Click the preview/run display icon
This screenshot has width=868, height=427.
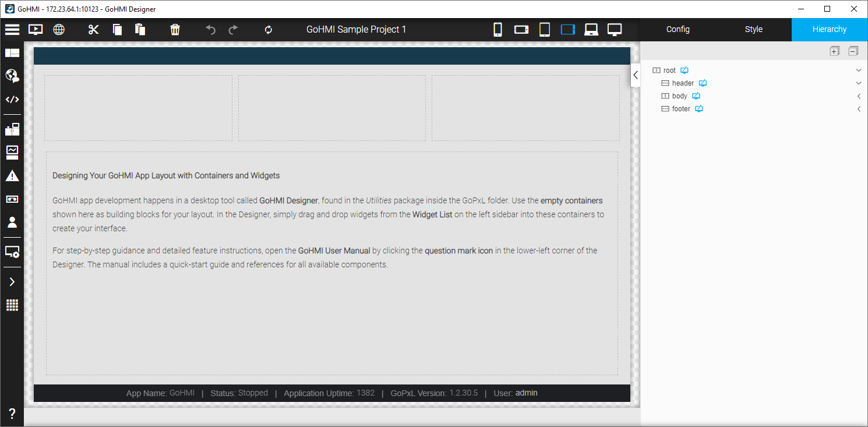tap(36, 30)
